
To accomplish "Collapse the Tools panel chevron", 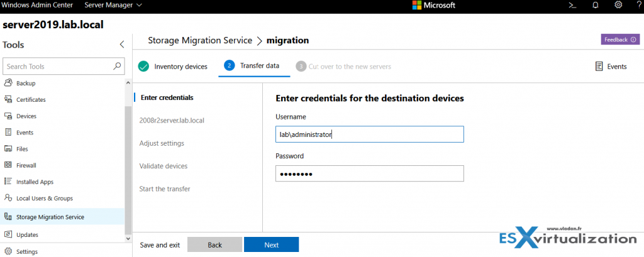I will click(x=122, y=45).
